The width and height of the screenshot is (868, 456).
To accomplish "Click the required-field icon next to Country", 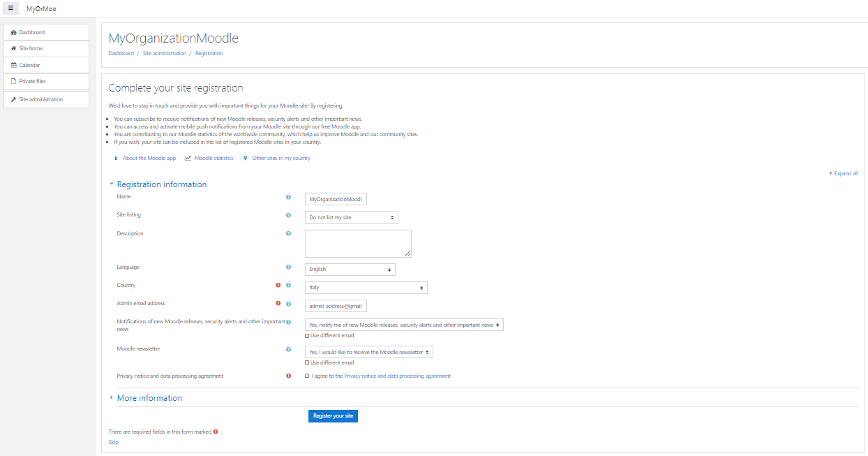I will pyautogui.click(x=278, y=285).
